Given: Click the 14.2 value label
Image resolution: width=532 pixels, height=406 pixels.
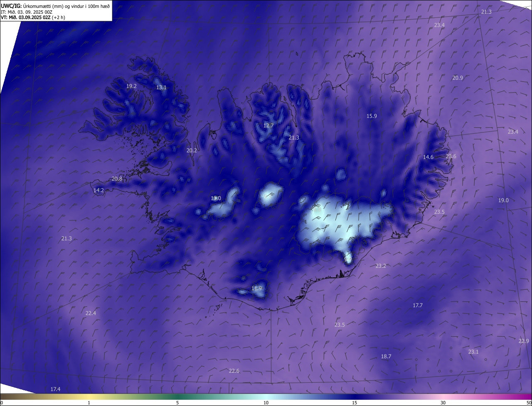Looking at the screenshot, I should (99, 191).
